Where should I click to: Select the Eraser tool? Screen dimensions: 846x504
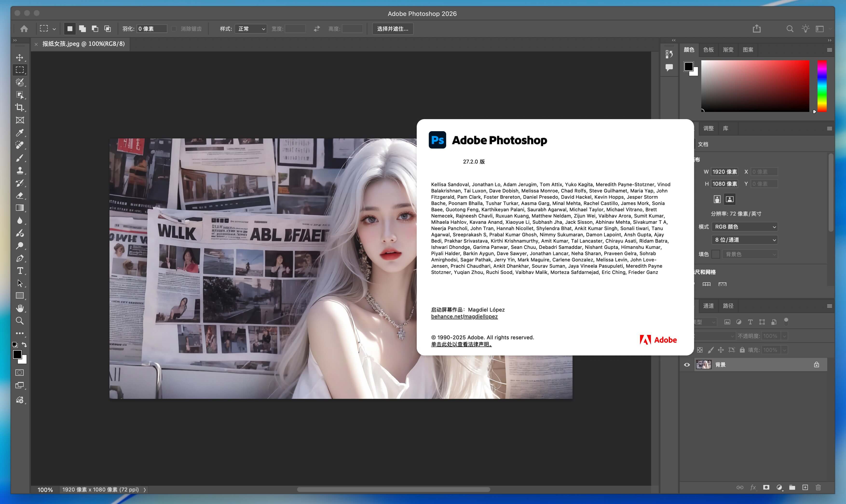coord(20,195)
